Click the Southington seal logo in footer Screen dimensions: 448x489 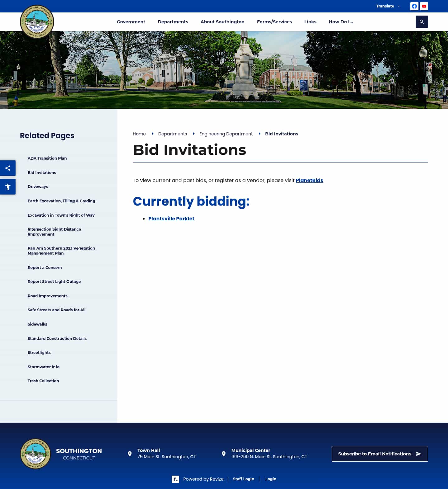click(x=35, y=454)
